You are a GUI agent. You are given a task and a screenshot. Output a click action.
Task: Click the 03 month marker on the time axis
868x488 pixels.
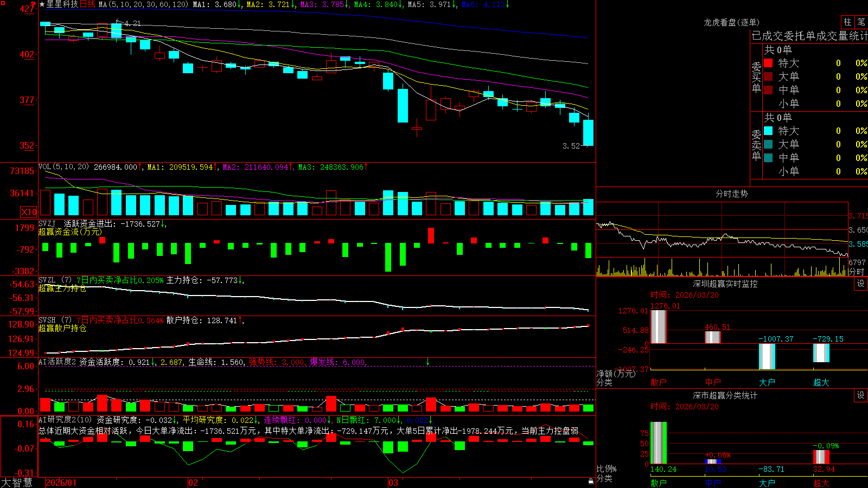(393, 483)
